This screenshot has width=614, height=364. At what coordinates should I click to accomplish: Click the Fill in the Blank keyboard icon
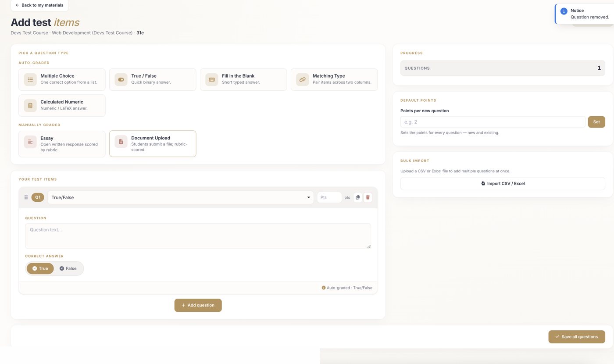[212, 79]
